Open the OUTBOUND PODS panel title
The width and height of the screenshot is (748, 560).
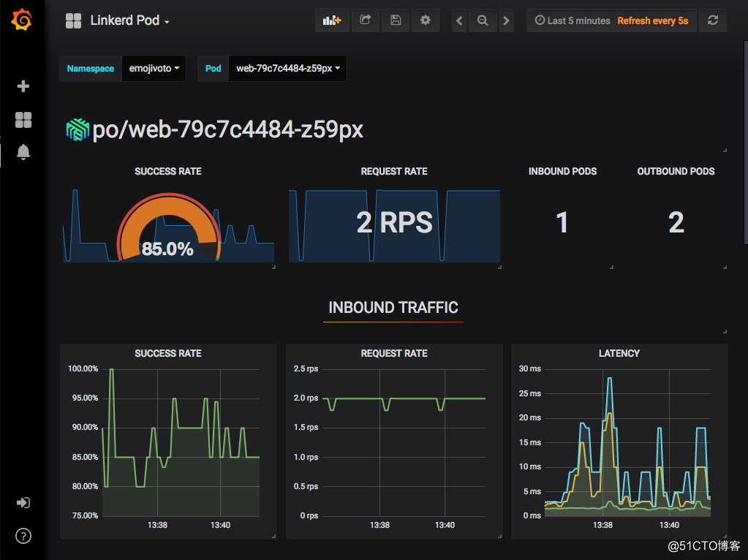[676, 171]
